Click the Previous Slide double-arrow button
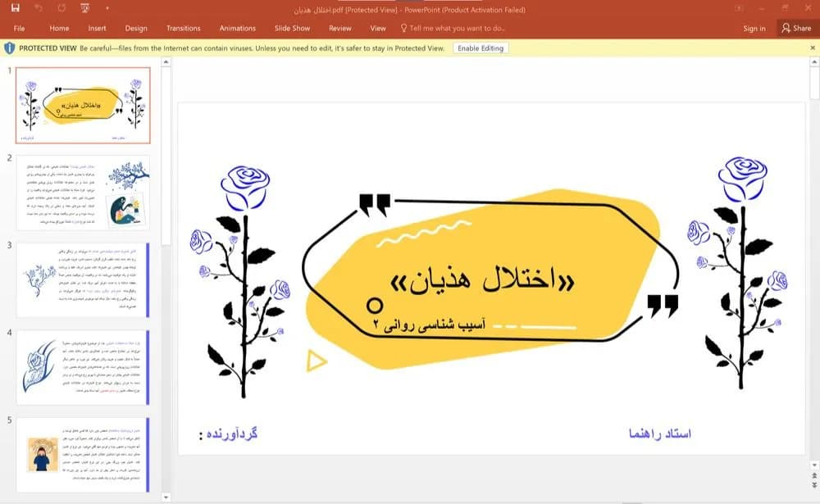The height and width of the screenshot is (504, 820). tap(814, 476)
